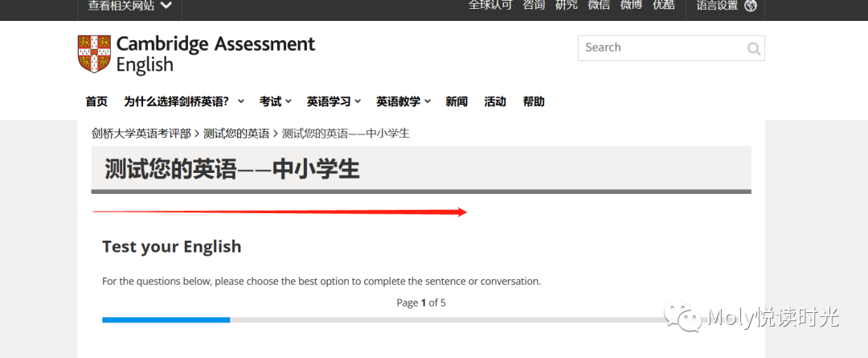Click the 剑桥大学英语考评部 breadcrumb link
Image resolution: width=868 pixels, height=358 pixels.
pyautogui.click(x=141, y=134)
